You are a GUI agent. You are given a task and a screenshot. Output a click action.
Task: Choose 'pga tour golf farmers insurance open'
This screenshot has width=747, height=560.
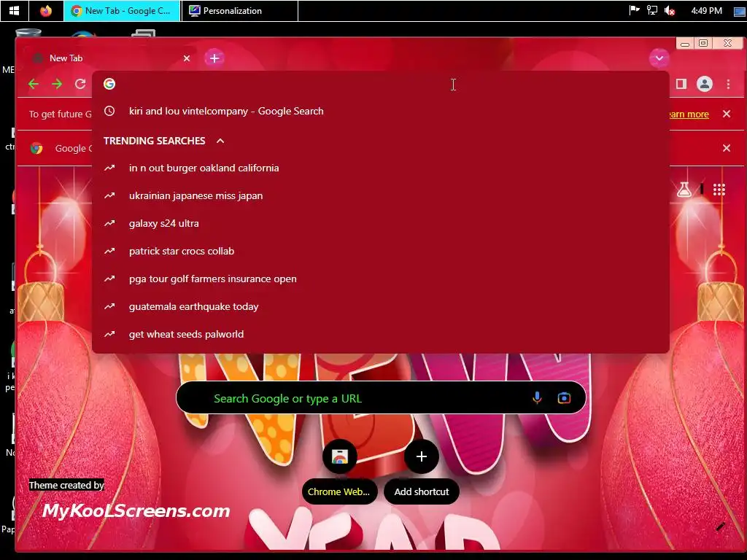point(381,279)
